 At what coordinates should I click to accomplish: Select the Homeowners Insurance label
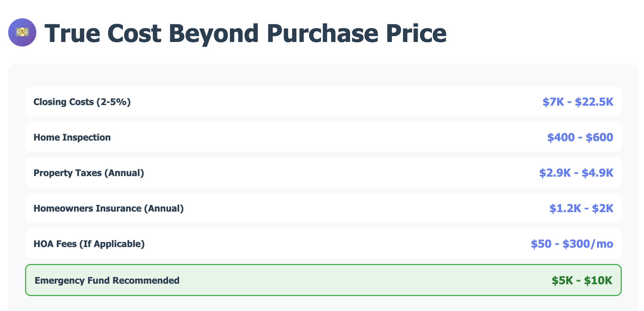[108, 209]
